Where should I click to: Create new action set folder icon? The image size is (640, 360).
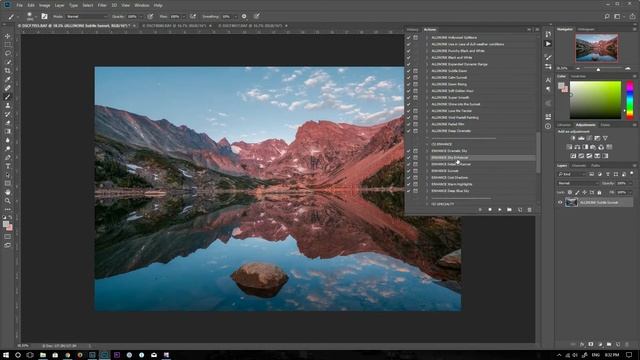509,209
